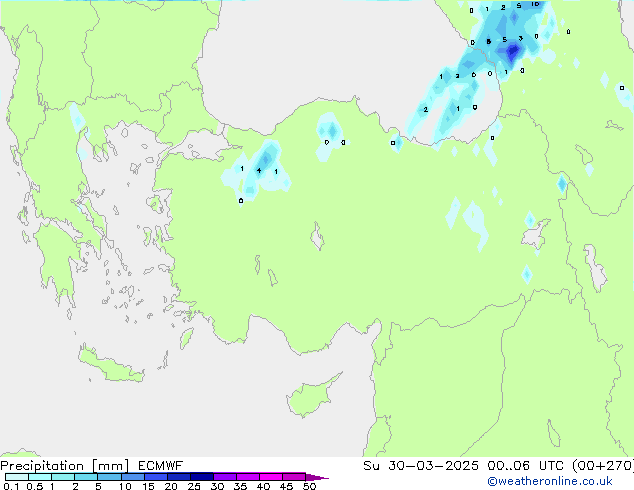Click Crete island on the map
The height and width of the screenshot is (490, 634).
pos(110,365)
